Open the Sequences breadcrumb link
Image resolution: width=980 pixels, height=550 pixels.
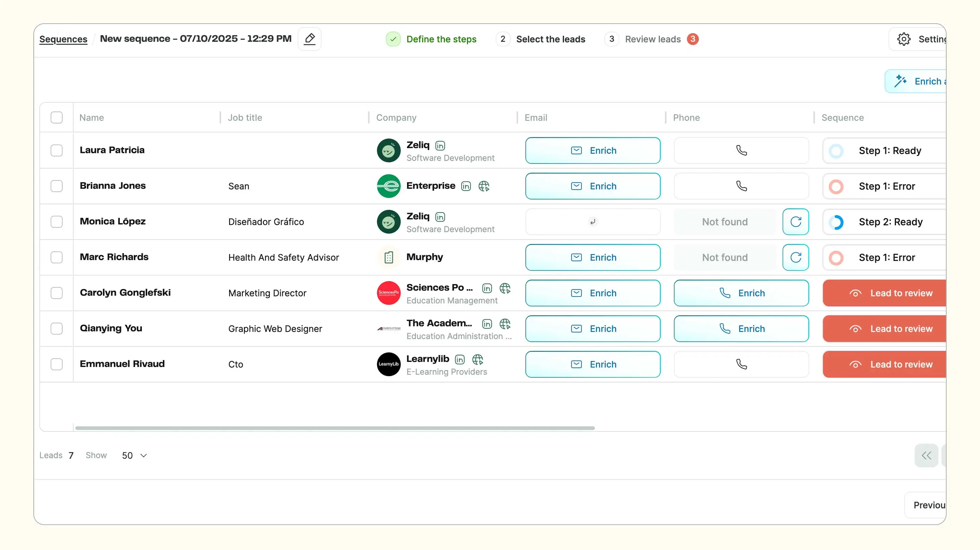coord(63,39)
